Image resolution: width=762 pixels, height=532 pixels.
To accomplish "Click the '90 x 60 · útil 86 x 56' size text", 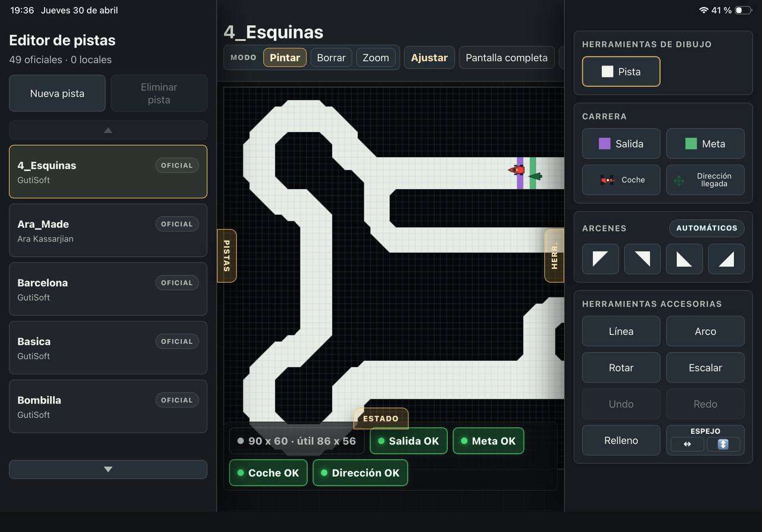I will (x=302, y=441).
